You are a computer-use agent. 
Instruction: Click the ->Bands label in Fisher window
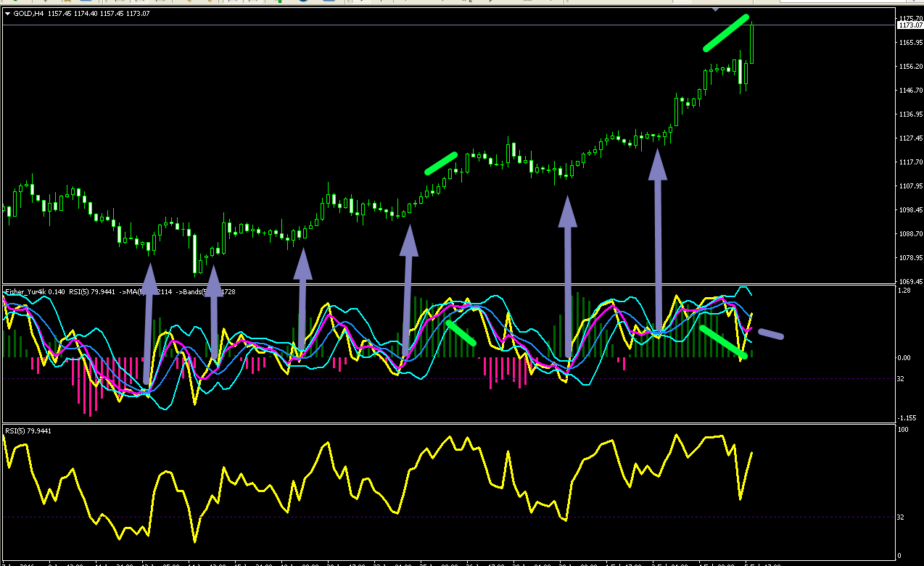point(207,291)
